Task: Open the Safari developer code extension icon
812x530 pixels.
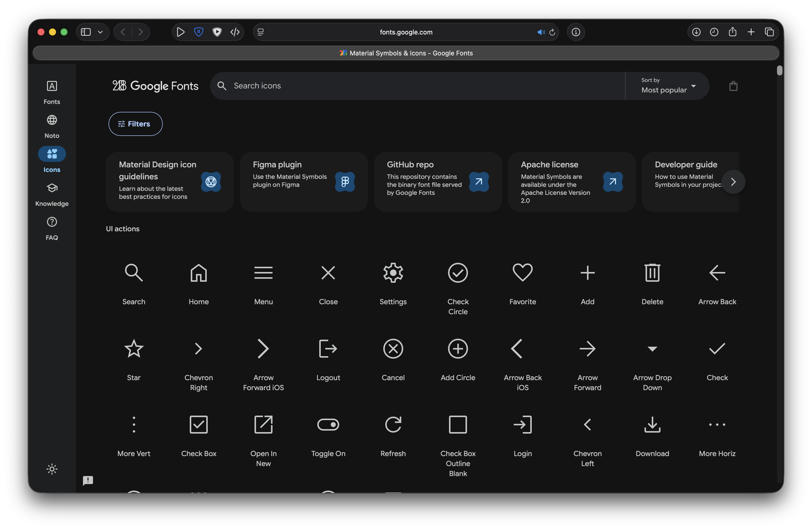Action: [x=235, y=32]
